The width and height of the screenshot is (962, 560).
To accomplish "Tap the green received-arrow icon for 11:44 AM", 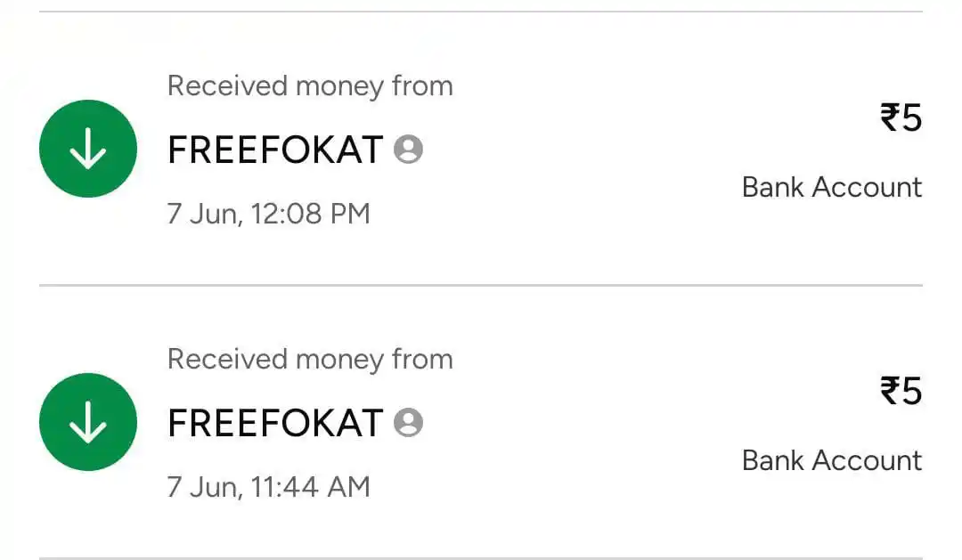I will (87, 422).
